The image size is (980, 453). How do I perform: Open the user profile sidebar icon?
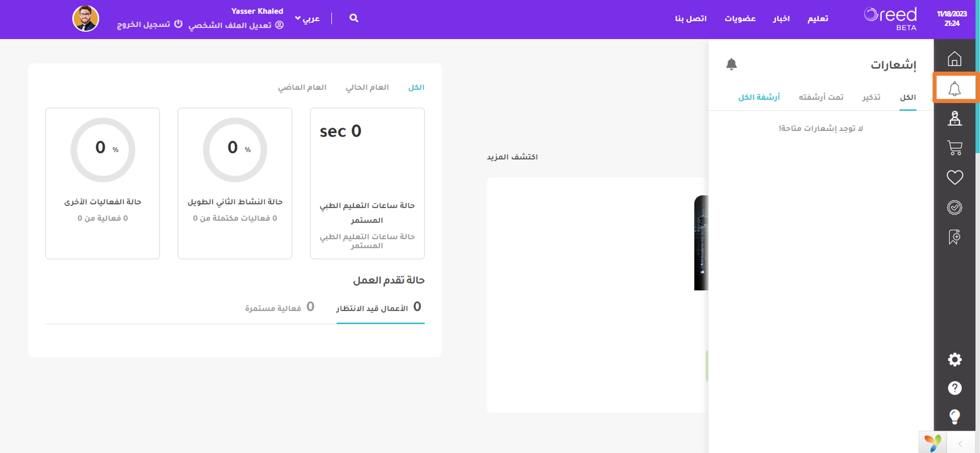954,118
